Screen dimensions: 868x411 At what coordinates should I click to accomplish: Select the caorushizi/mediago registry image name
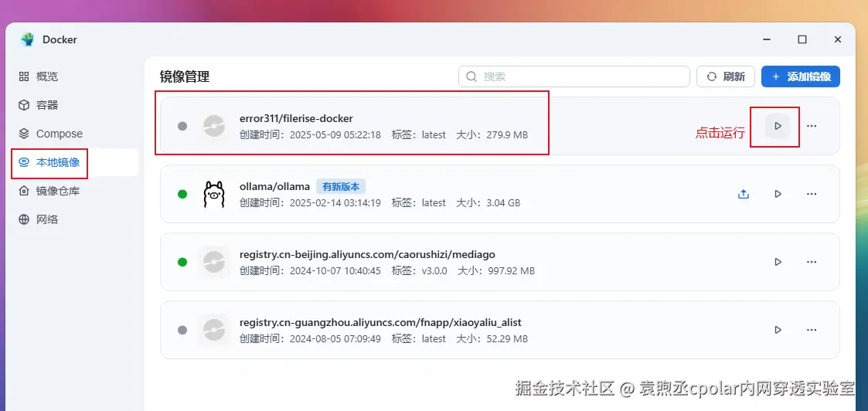[367, 254]
